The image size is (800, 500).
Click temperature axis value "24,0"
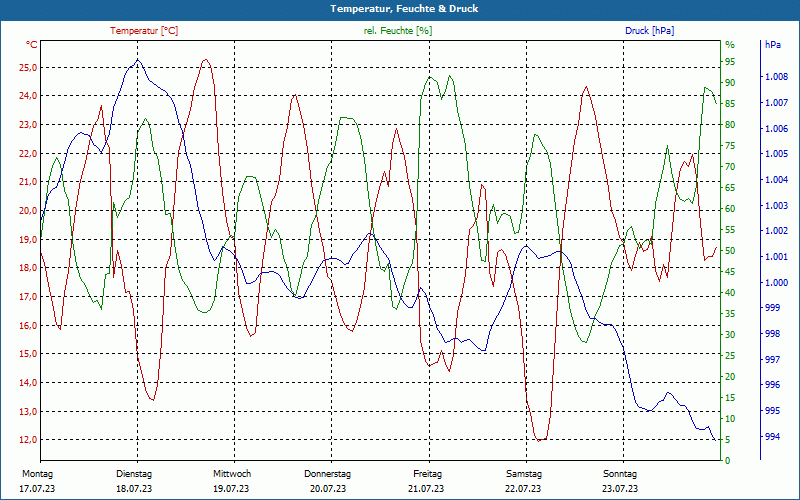click(x=28, y=96)
